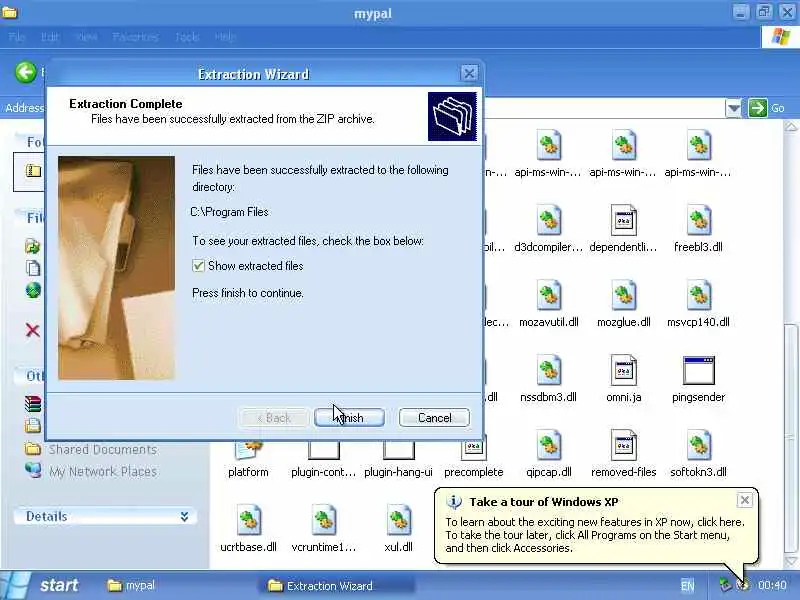The image size is (800, 600).
Task: Close the Windows XP tour balloon
Action: 744,500
